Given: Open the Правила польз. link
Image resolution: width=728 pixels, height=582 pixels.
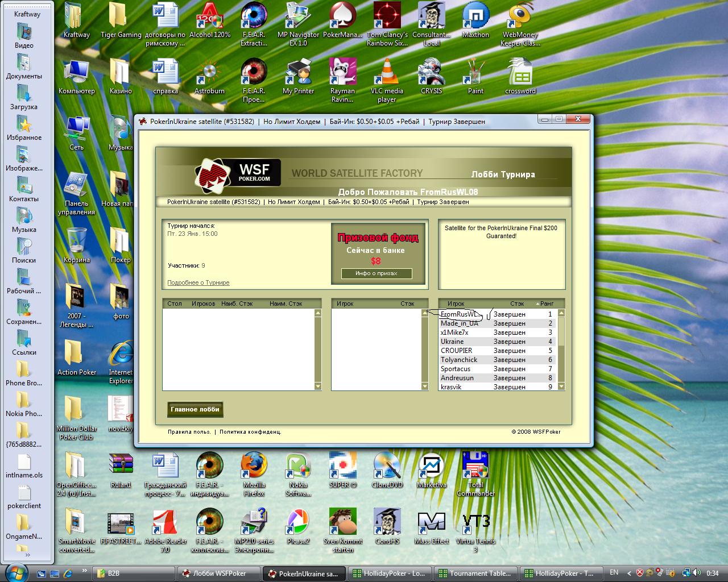Looking at the screenshot, I should [x=189, y=432].
